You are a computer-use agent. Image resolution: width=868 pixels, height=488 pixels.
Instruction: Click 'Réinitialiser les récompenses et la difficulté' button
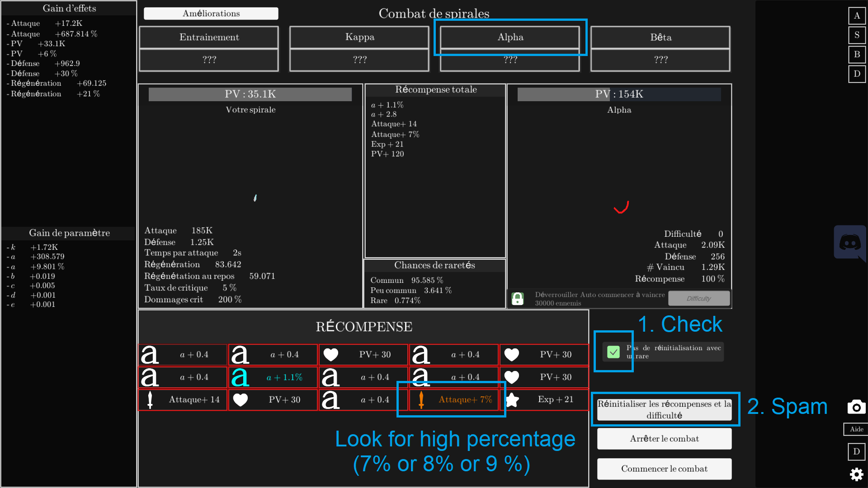(x=664, y=409)
